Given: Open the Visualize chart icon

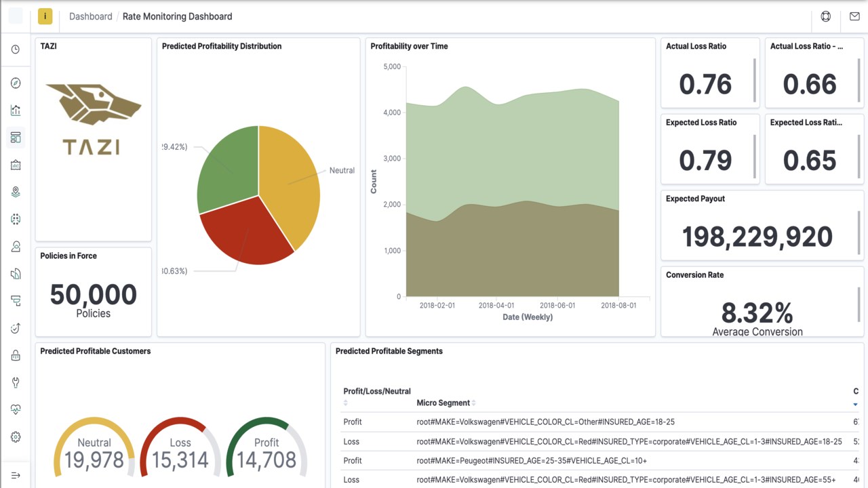Looking at the screenshot, I should coord(16,110).
